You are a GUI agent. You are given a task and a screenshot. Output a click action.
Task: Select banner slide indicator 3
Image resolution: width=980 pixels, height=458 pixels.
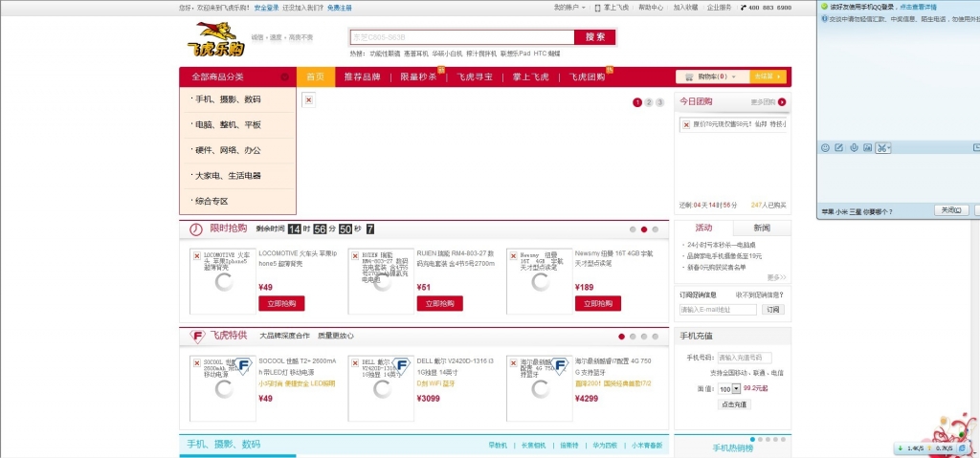pyautogui.click(x=659, y=102)
